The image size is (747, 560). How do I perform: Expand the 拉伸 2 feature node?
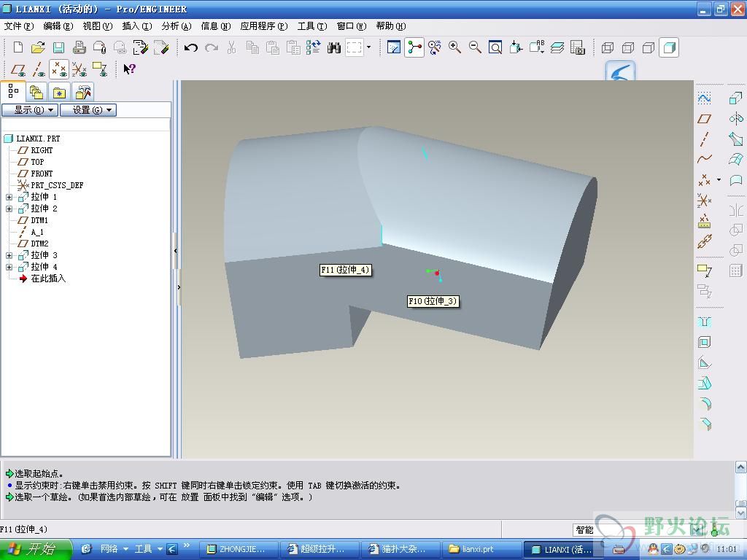tap(9, 209)
